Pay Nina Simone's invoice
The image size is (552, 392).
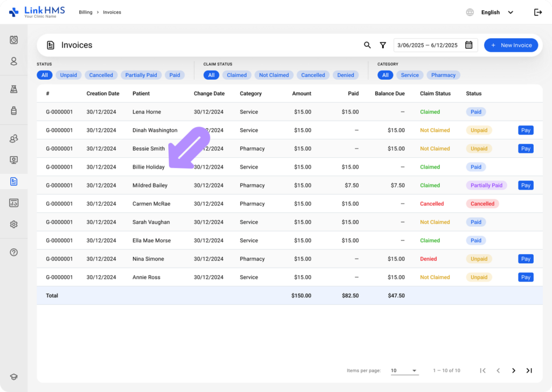(x=526, y=259)
